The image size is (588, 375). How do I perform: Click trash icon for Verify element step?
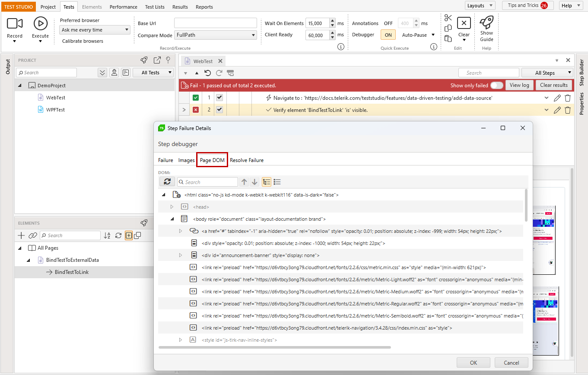click(x=568, y=110)
